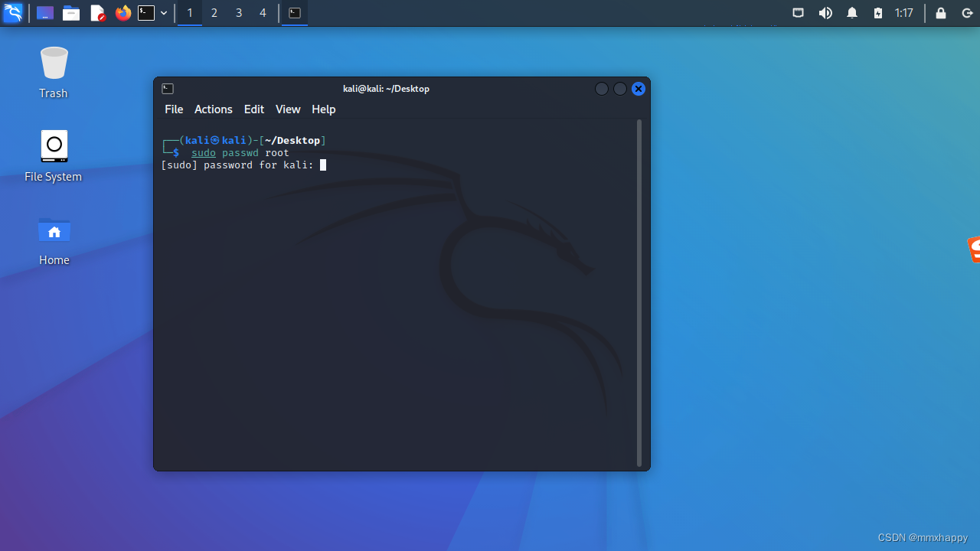Select the Home folder desktop icon
This screenshot has width=980, height=551.
54,240
